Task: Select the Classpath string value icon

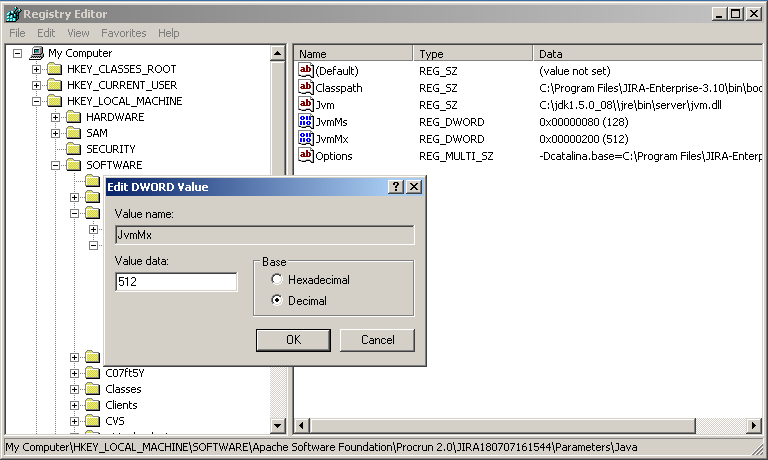Action: pos(307,88)
